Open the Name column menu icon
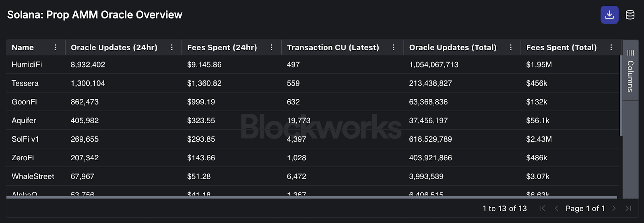Screen dimensions: 644x223 (56, 47)
